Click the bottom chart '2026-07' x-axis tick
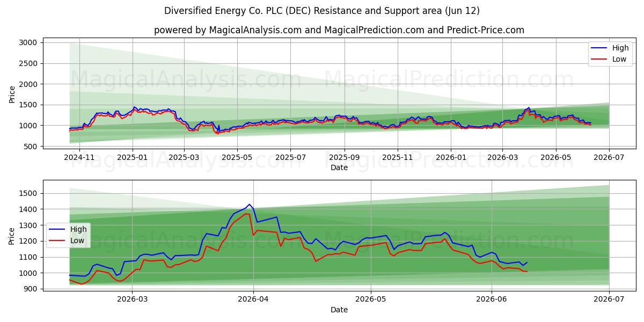Screen dimensions: 644x322 pos(609,299)
